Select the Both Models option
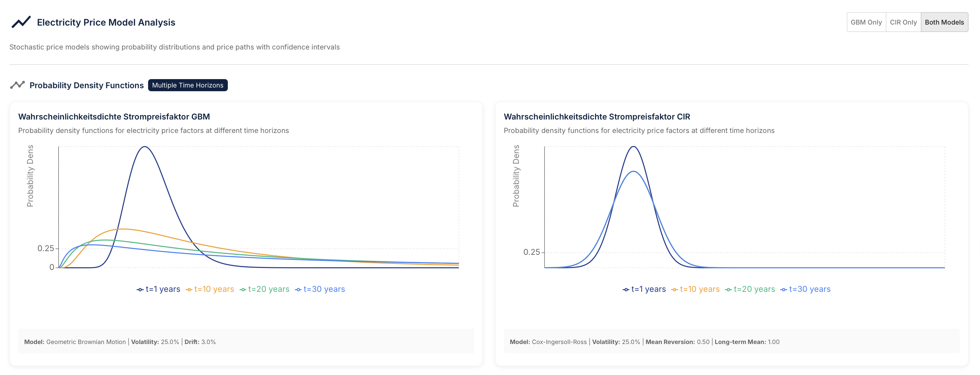 [x=945, y=22]
